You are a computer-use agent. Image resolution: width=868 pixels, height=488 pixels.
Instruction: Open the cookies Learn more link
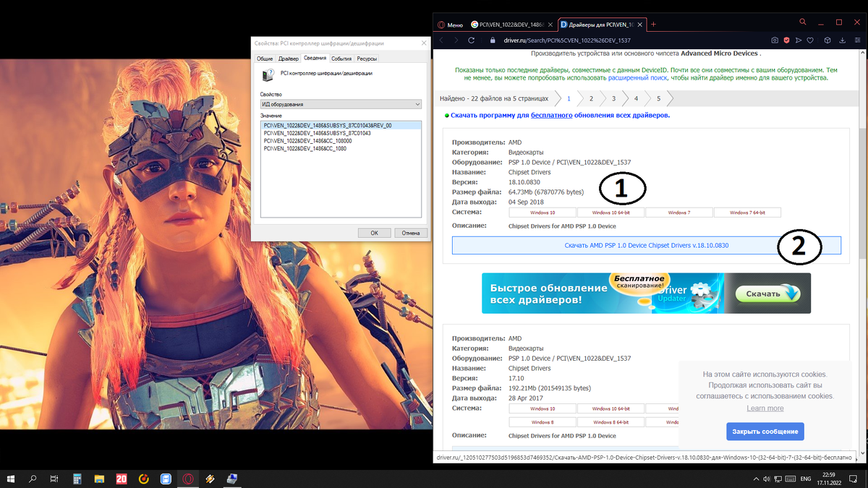click(765, 408)
